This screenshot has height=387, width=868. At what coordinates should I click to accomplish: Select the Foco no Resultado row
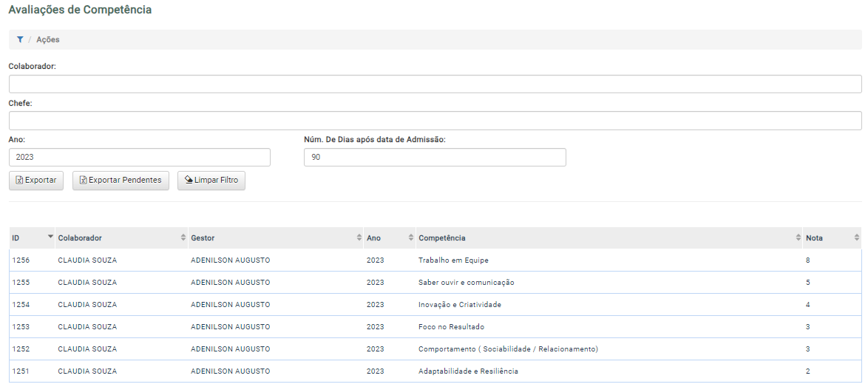(435, 326)
